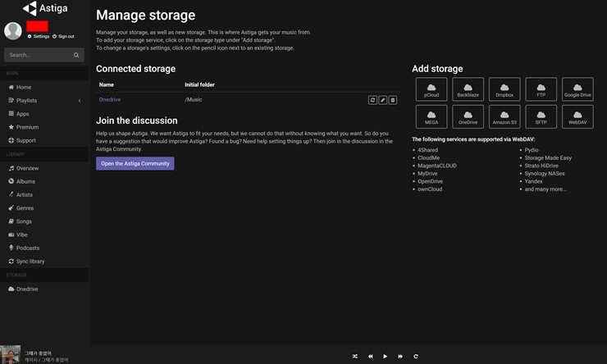This screenshot has width=607, height=364.
Task: Add Dropbox storage
Action: [x=504, y=89]
